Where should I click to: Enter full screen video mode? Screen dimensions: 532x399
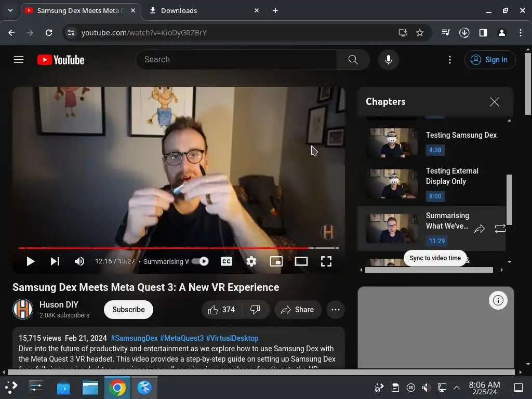click(x=326, y=261)
